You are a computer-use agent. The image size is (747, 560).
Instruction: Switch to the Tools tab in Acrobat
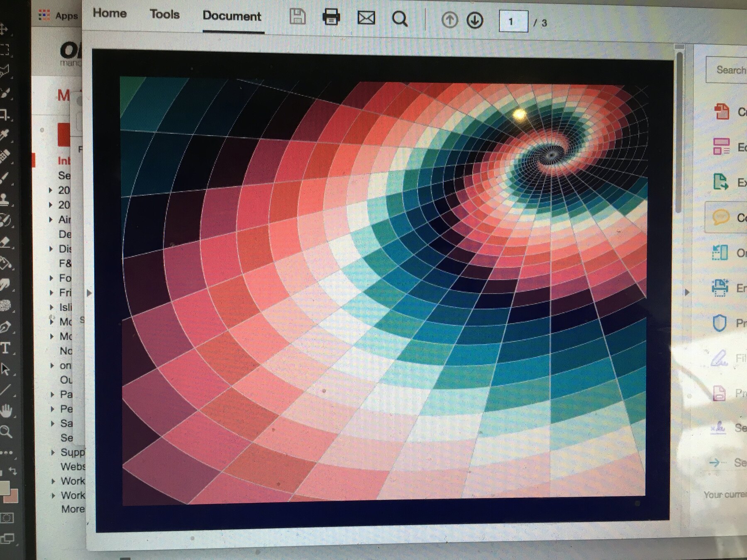(x=165, y=14)
